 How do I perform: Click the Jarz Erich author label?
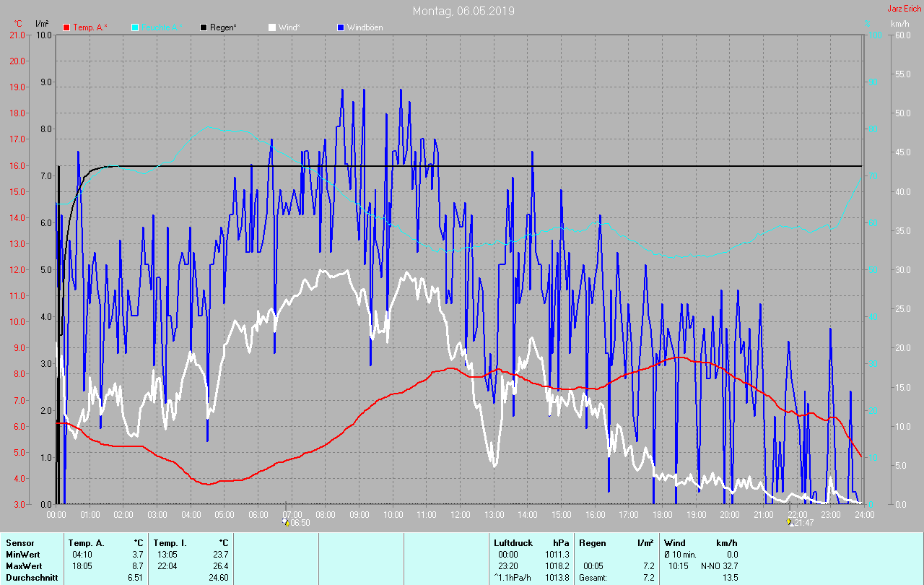904,9
